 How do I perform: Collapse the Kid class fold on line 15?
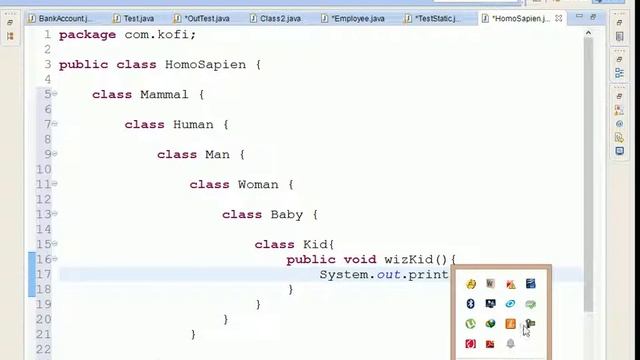coord(55,244)
